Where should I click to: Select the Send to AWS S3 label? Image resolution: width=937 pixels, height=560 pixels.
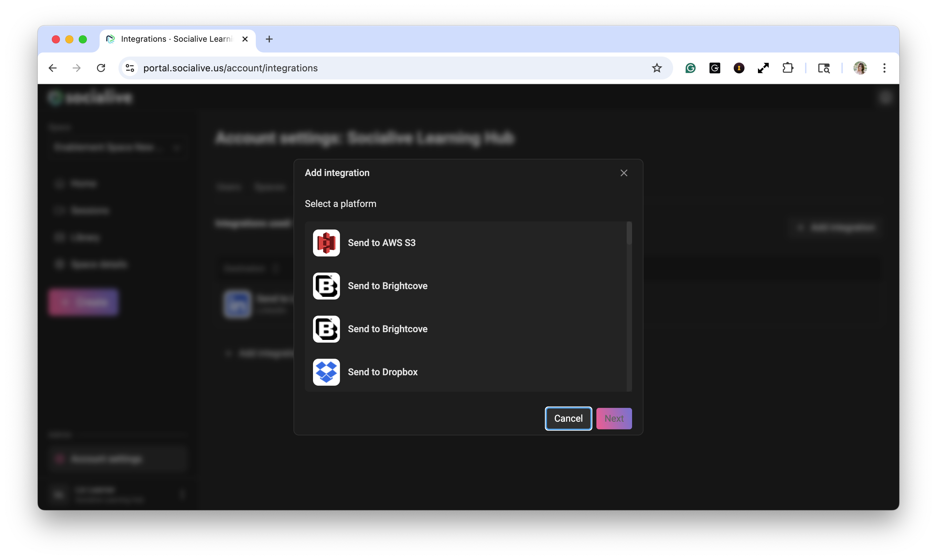[381, 243]
